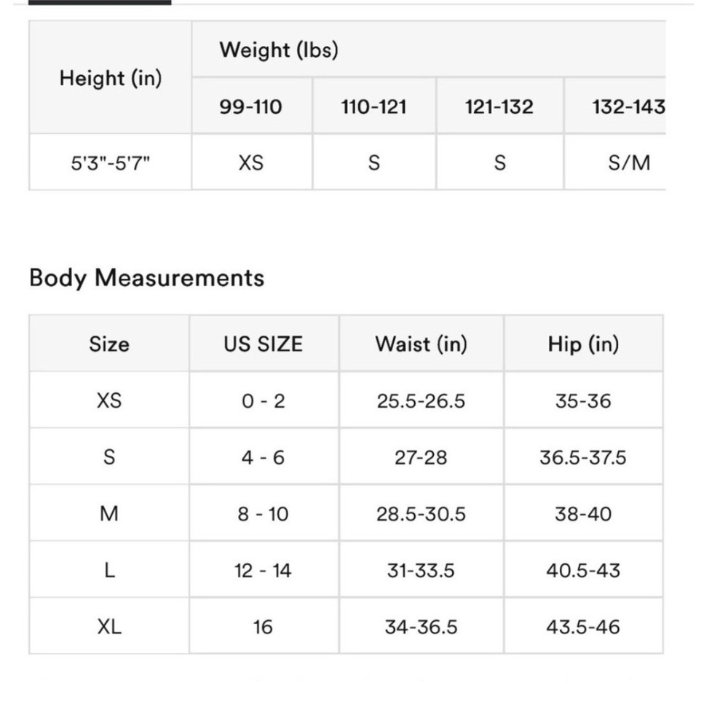This screenshot has height=728, width=728.
Task: Select the 121-132 weight column header
Action: point(500,106)
